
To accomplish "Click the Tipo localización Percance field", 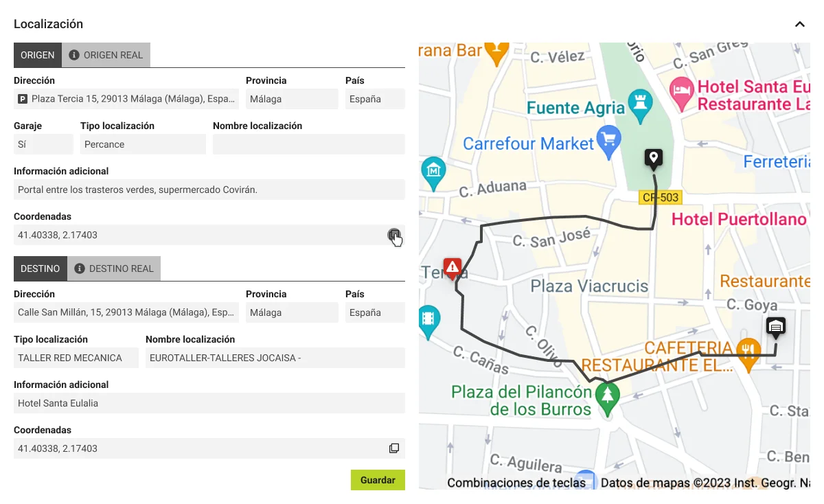I will tap(142, 144).
